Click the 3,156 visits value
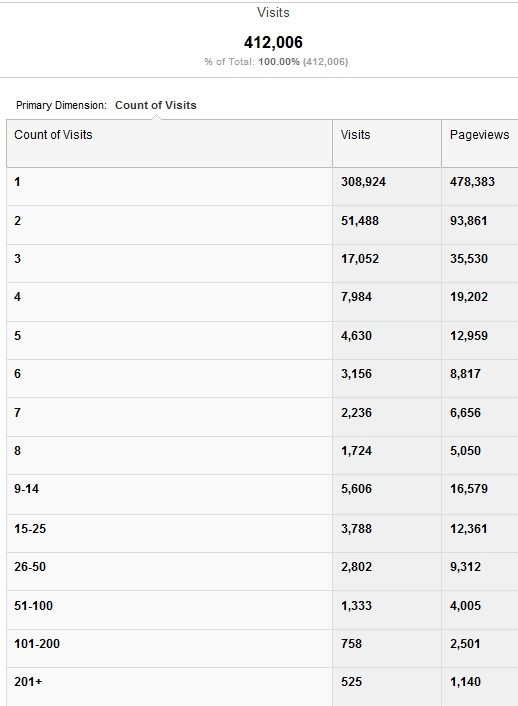The width and height of the screenshot is (518, 706). pyautogui.click(x=356, y=374)
